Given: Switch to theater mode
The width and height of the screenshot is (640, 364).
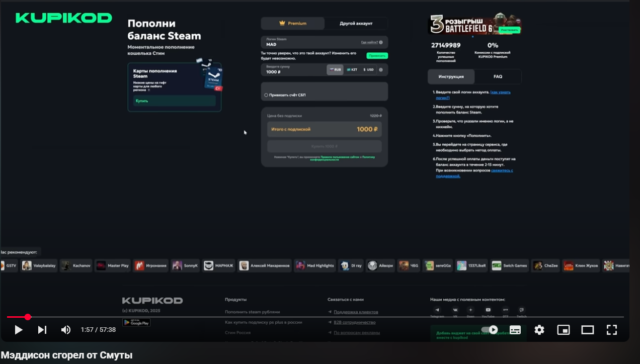Looking at the screenshot, I should click(x=588, y=330).
